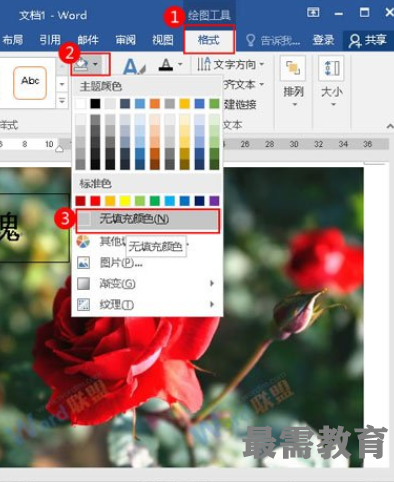Pick the gold theme color swatch

(184, 104)
